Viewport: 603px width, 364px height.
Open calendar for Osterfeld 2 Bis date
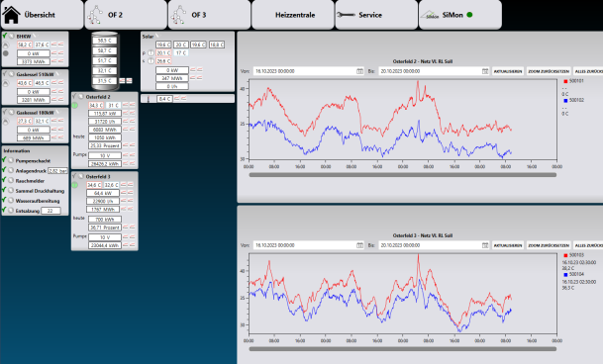coord(485,71)
